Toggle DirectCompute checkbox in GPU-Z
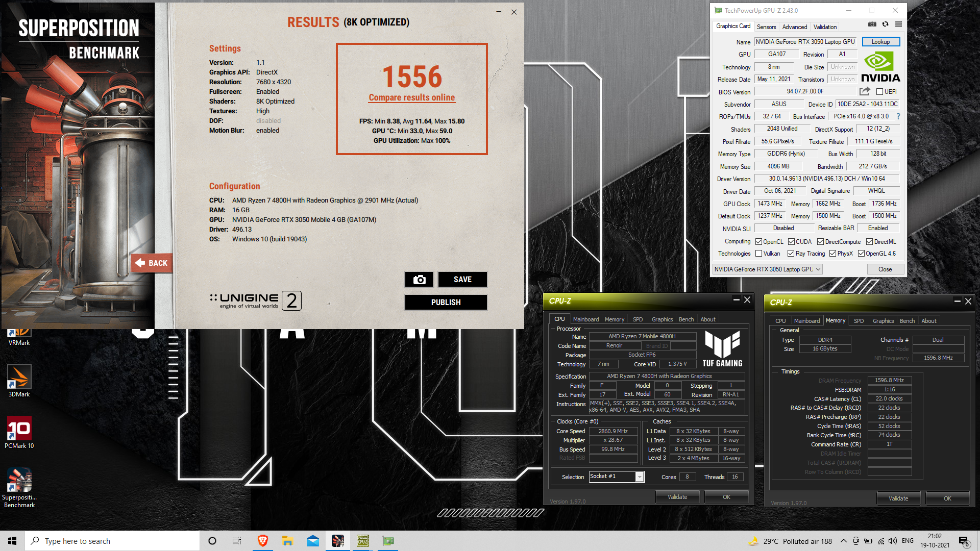This screenshot has height=551, width=980. pyautogui.click(x=820, y=242)
